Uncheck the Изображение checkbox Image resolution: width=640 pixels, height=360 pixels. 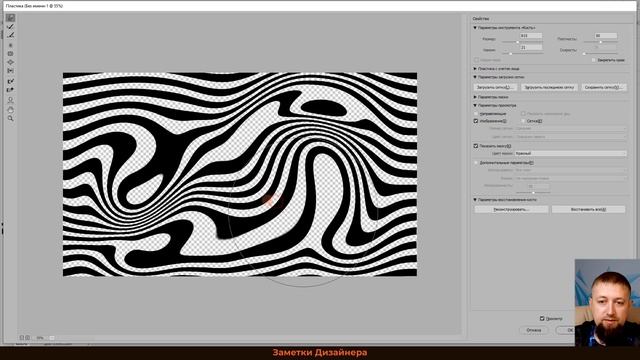pyautogui.click(x=476, y=121)
